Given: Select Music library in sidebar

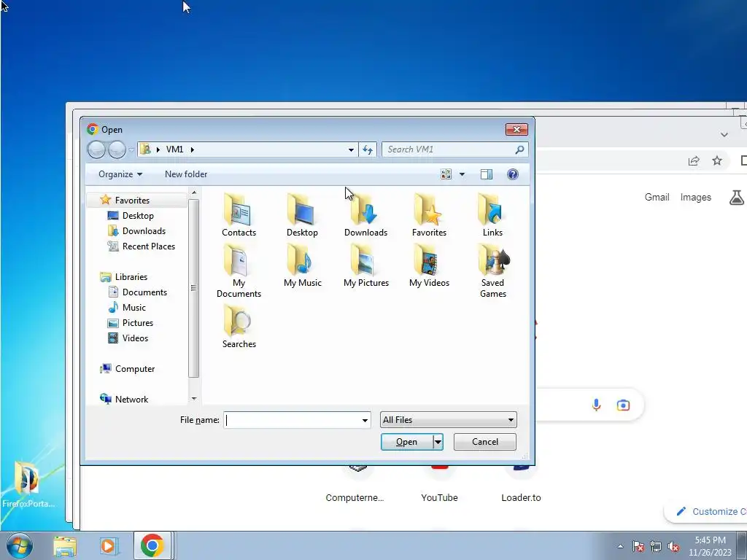Looking at the screenshot, I should click(134, 308).
